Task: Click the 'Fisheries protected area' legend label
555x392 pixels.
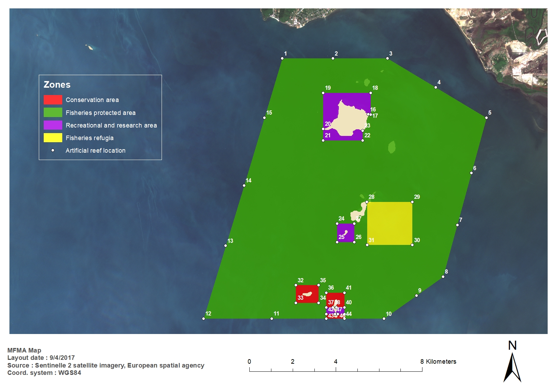Action: [101, 113]
